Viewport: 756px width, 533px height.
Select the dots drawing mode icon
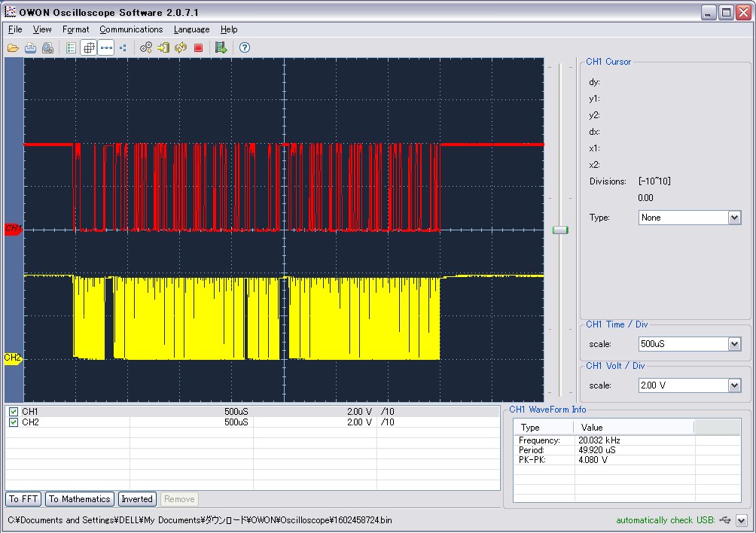point(123,47)
